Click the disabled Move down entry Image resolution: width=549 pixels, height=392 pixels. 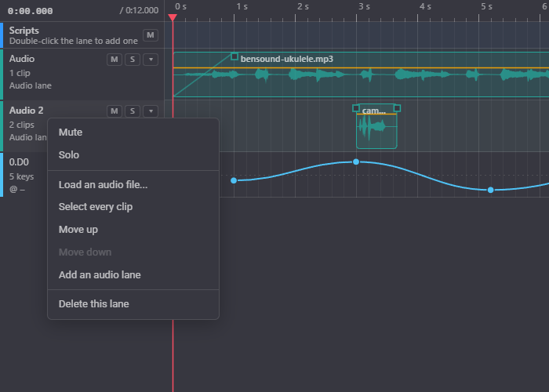133,252
